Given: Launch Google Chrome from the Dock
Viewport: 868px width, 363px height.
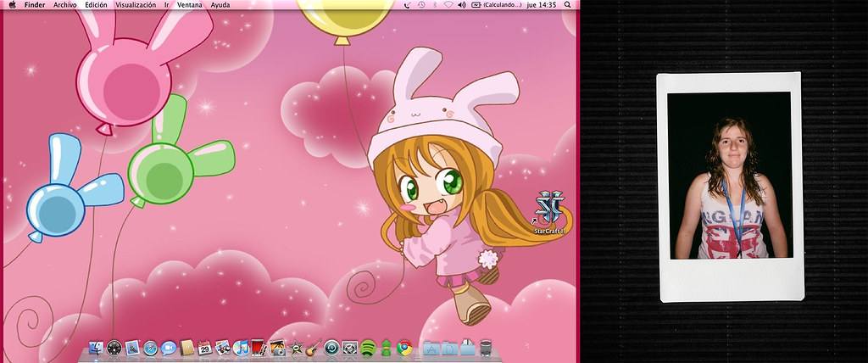Looking at the screenshot, I should [x=404, y=348].
